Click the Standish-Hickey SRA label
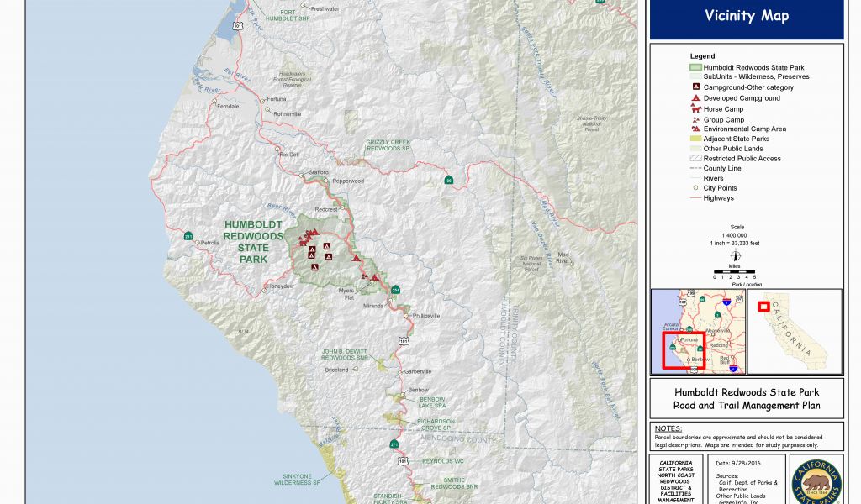The height and width of the screenshot is (504, 861). pos(390,498)
